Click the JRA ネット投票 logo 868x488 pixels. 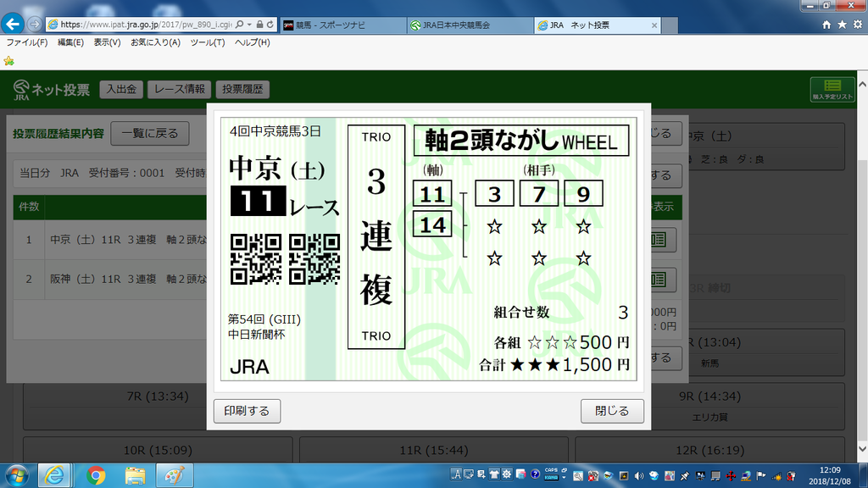click(51, 90)
